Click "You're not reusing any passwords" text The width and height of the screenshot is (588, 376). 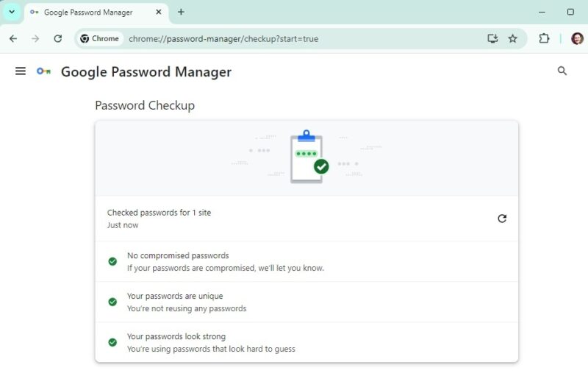pos(187,308)
